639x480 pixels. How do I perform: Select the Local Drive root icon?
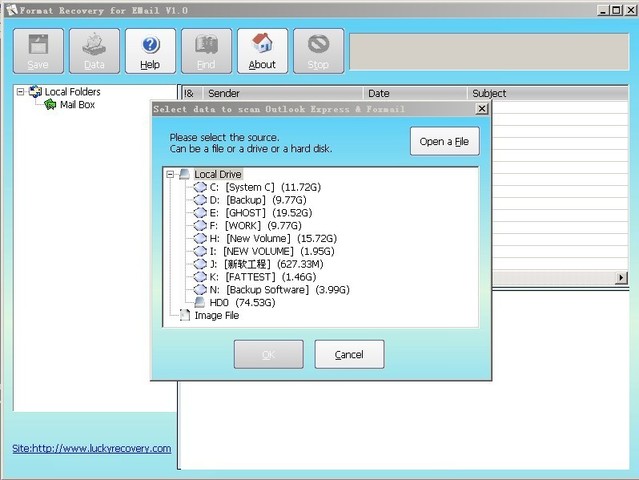point(185,174)
